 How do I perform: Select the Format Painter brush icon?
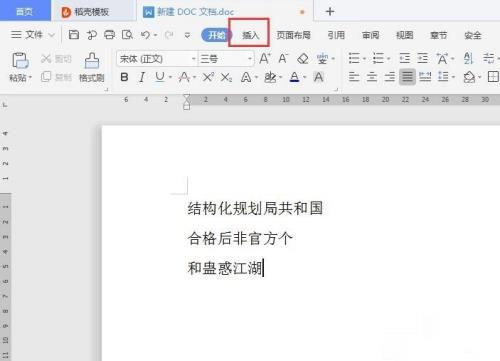tap(92, 61)
